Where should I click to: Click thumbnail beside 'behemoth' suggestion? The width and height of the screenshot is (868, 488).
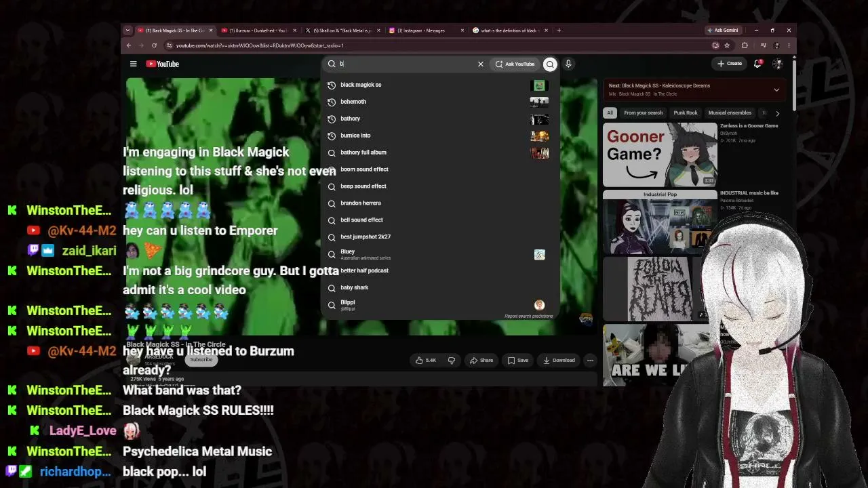tap(539, 102)
